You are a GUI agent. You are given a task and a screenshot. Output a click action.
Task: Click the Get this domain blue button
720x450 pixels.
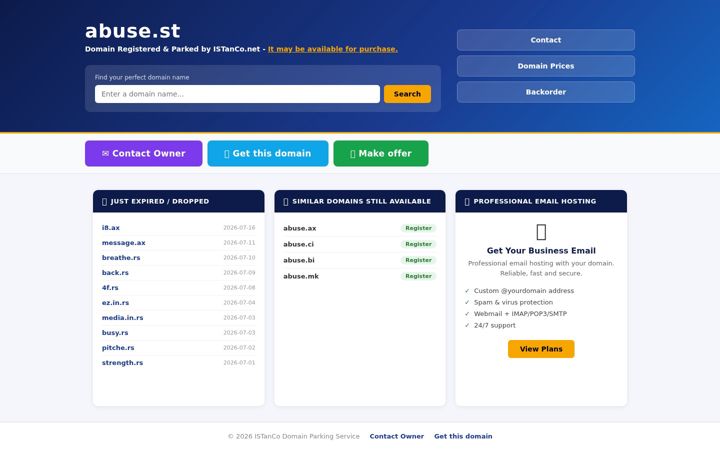pos(268,153)
